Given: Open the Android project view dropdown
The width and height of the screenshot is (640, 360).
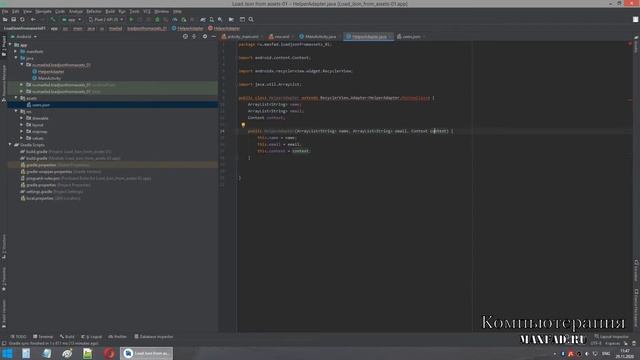Looking at the screenshot, I should point(24,36).
